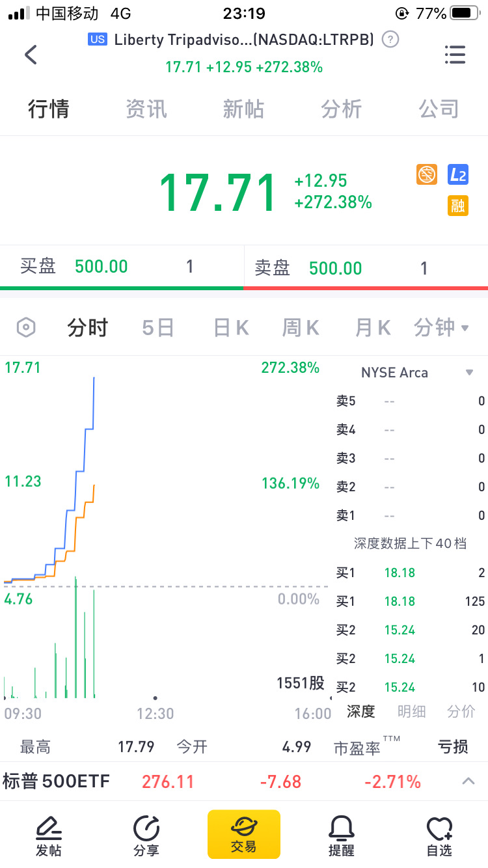Switch to the 公司 company tab
Image resolution: width=488 pixels, height=868 pixels.
coord(439,109)
